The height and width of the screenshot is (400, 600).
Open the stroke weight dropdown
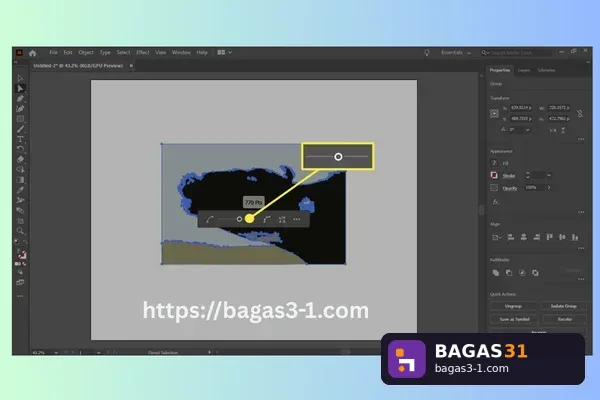(x=549, y=175)
